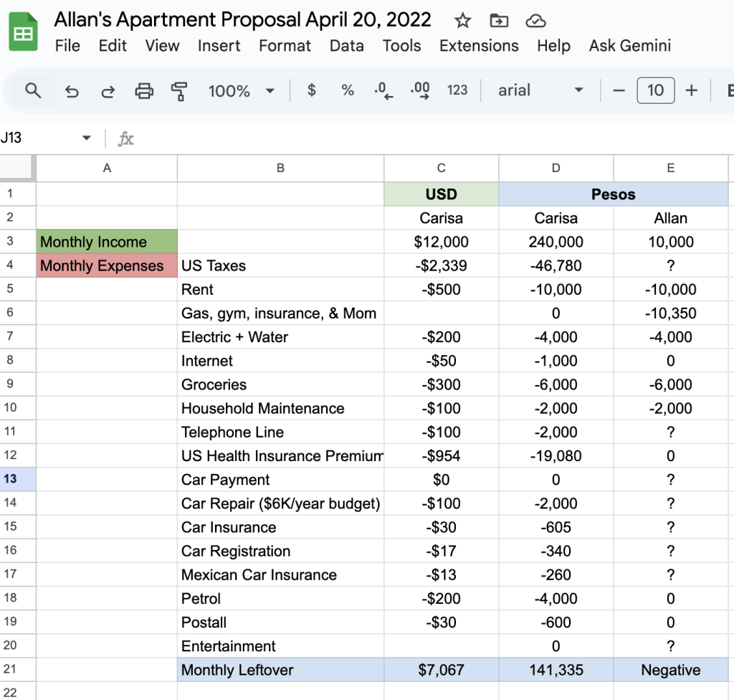
Task: Select the Monthly Leftover $7,067 cell
Action: (441, 670)
